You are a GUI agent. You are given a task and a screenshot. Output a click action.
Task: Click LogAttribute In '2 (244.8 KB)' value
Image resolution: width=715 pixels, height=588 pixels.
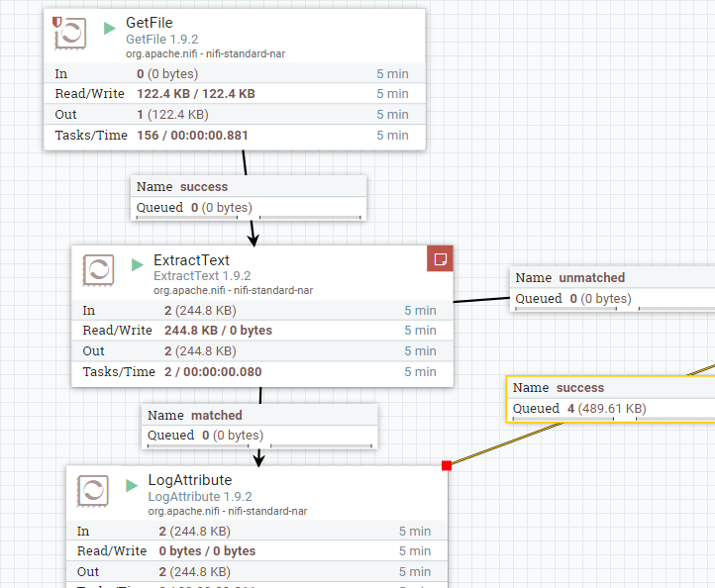tap(195, 531)
